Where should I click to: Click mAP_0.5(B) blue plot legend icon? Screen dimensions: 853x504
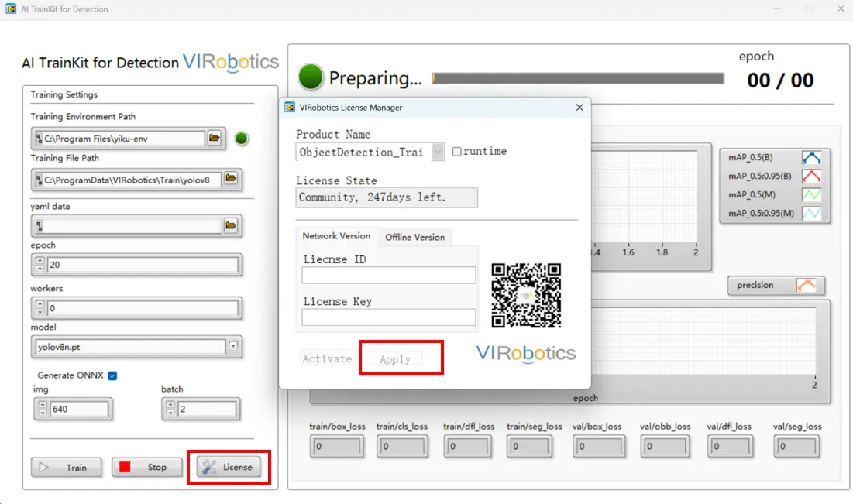point(810,158)
